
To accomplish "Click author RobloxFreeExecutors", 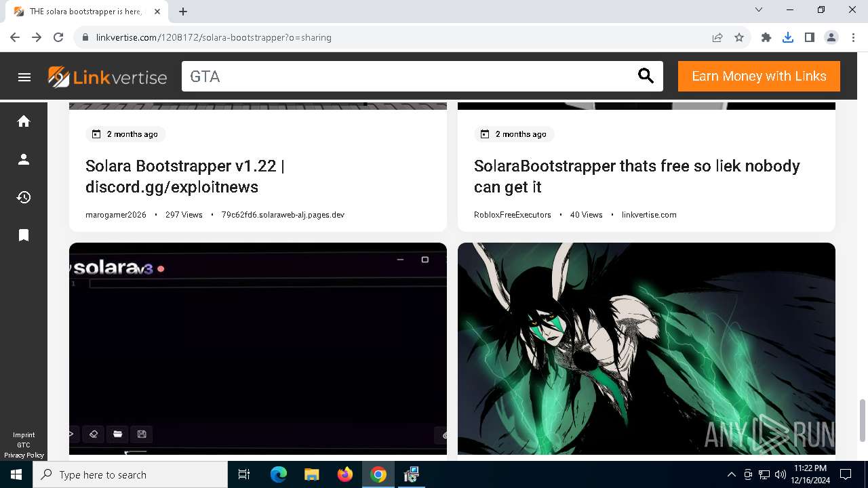I will coord(513,215).
